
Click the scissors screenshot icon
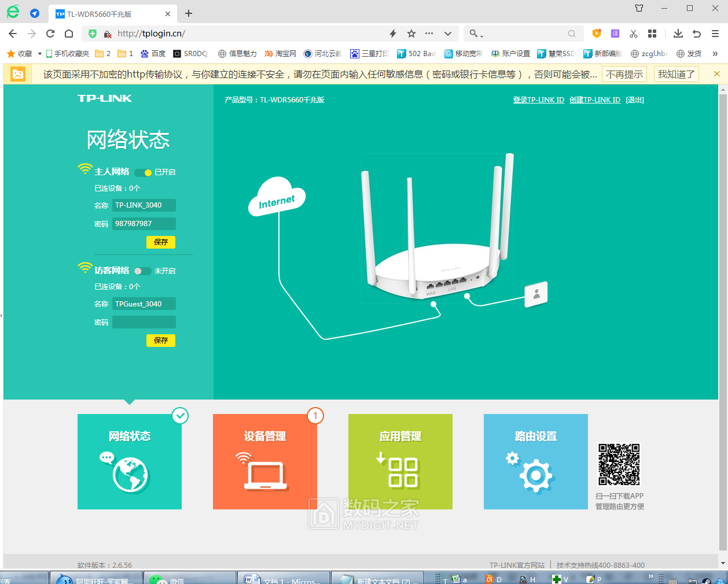(634, 34)
